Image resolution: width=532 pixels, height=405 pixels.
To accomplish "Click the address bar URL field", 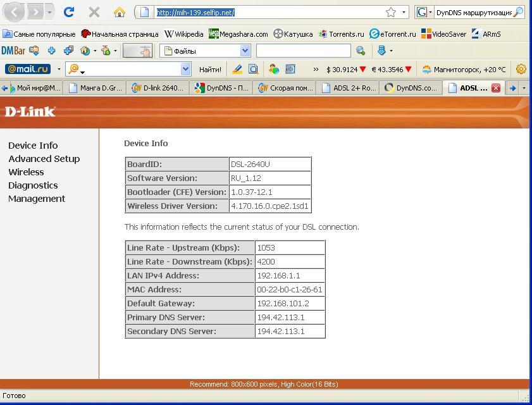I will point(269,13).
